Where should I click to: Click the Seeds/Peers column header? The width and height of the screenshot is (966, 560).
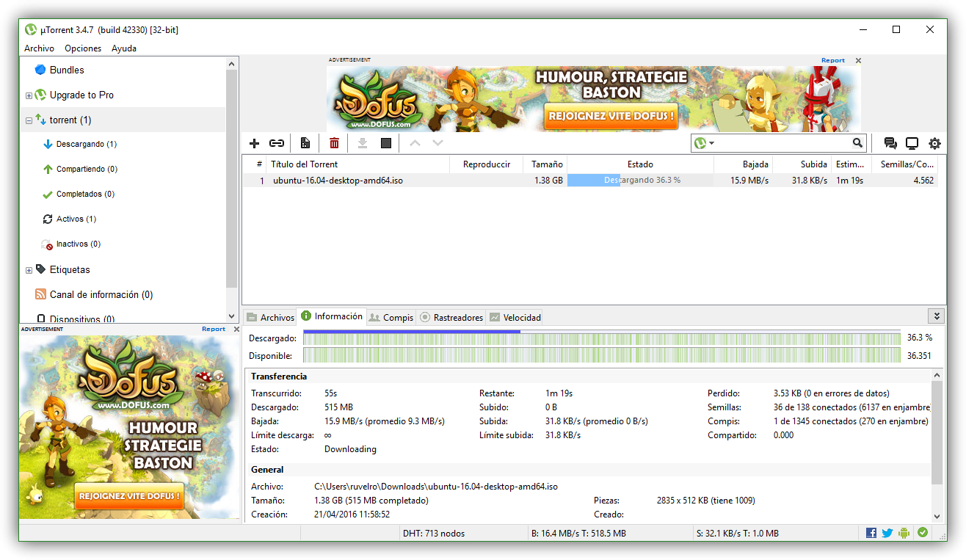907,164
